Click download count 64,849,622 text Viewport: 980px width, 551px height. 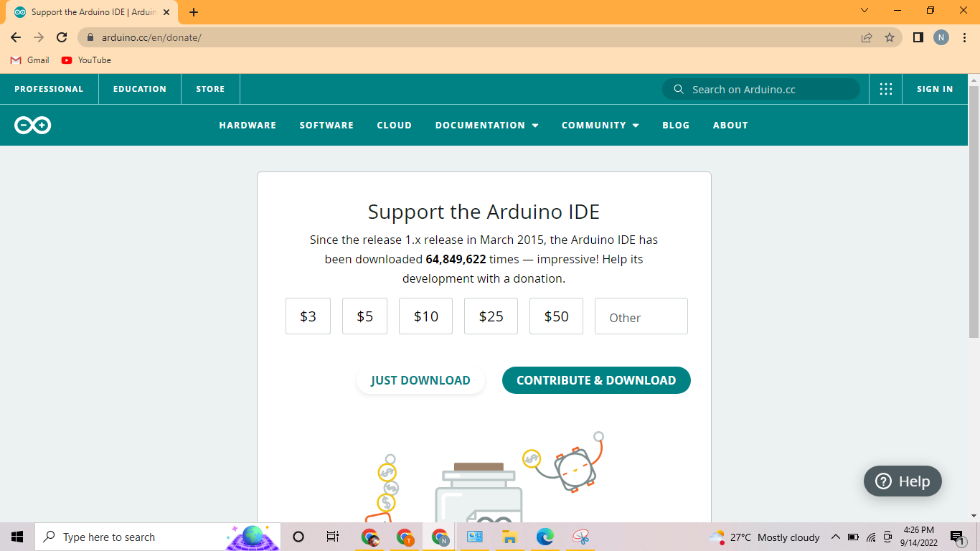pos(456,259)
